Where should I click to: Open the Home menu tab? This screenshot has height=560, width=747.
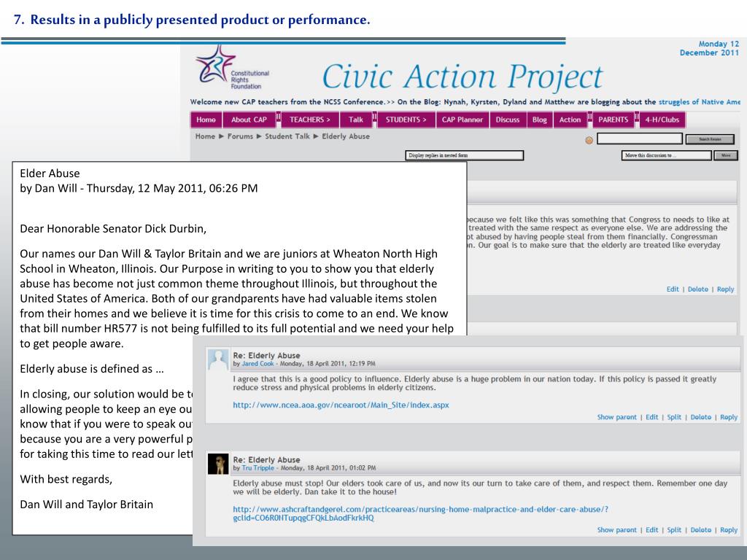(206, 120)
